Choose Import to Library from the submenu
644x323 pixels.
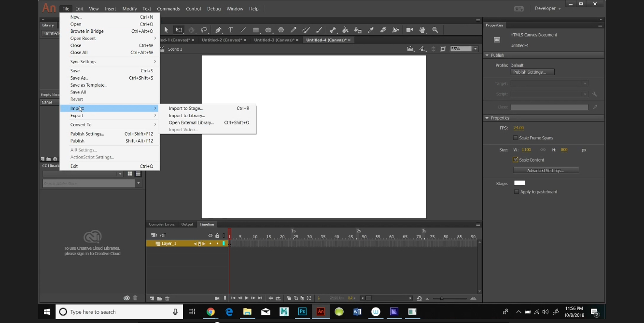coord(186,115)
